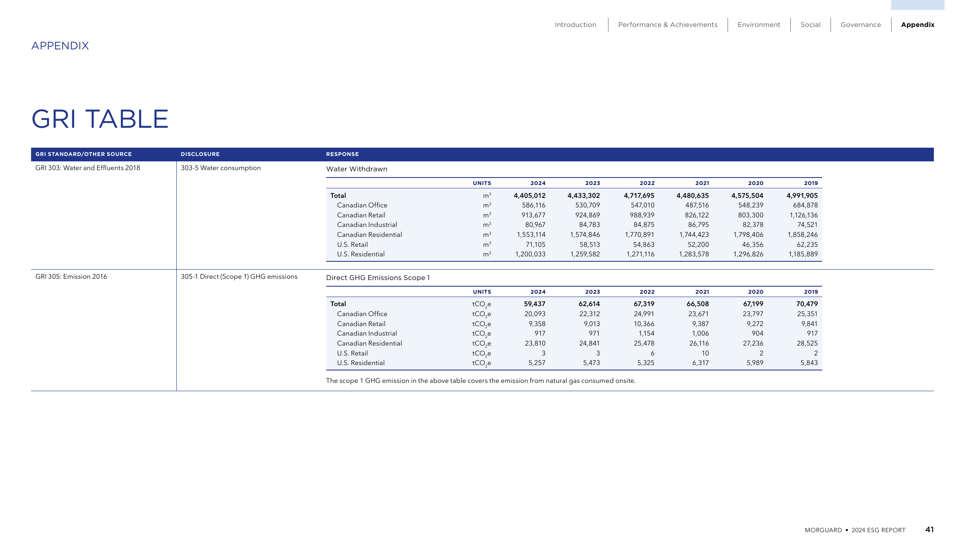Click Canadian Office GHG value 20,093
965x560 pixels.
[535, 314]
